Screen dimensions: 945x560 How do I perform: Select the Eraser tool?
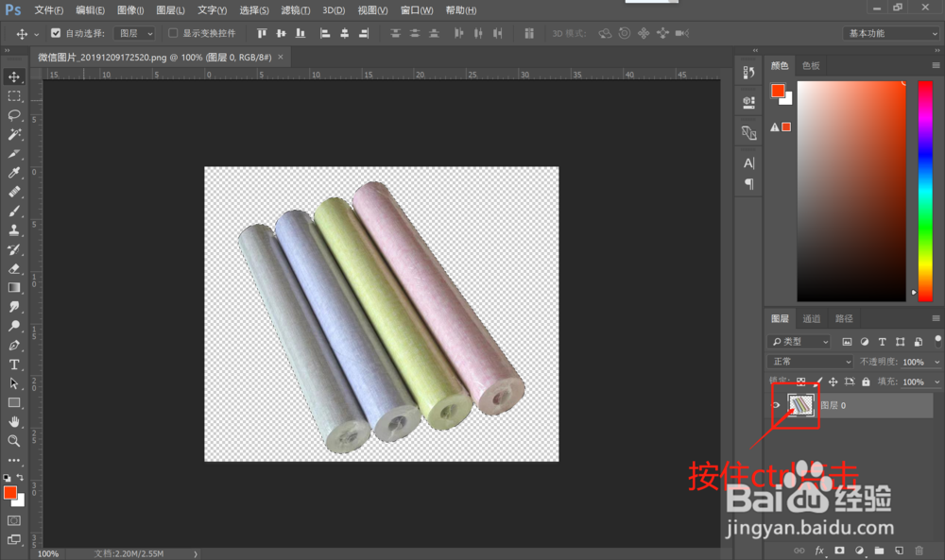[x=14, y=268]
